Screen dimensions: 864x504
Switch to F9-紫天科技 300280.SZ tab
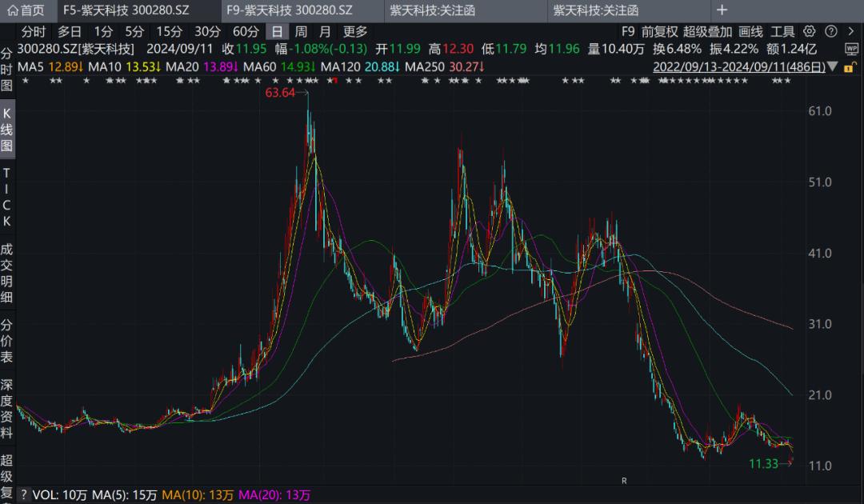coord(290,10)
